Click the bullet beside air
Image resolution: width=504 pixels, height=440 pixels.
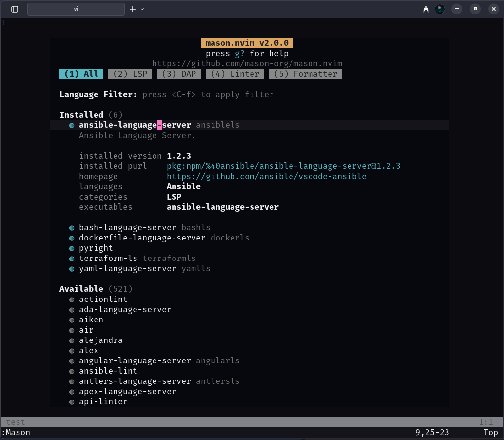click(x=72, y=330)
